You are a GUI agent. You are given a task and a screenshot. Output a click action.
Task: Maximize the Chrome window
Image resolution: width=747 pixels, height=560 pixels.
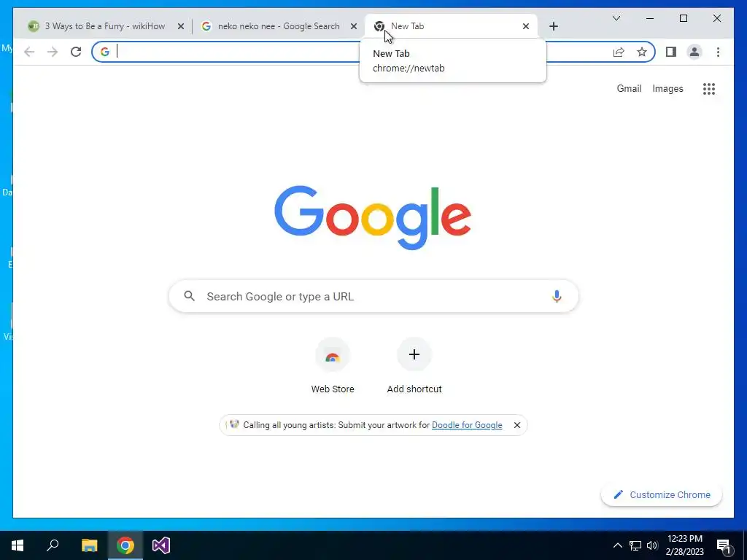(683, 18)
